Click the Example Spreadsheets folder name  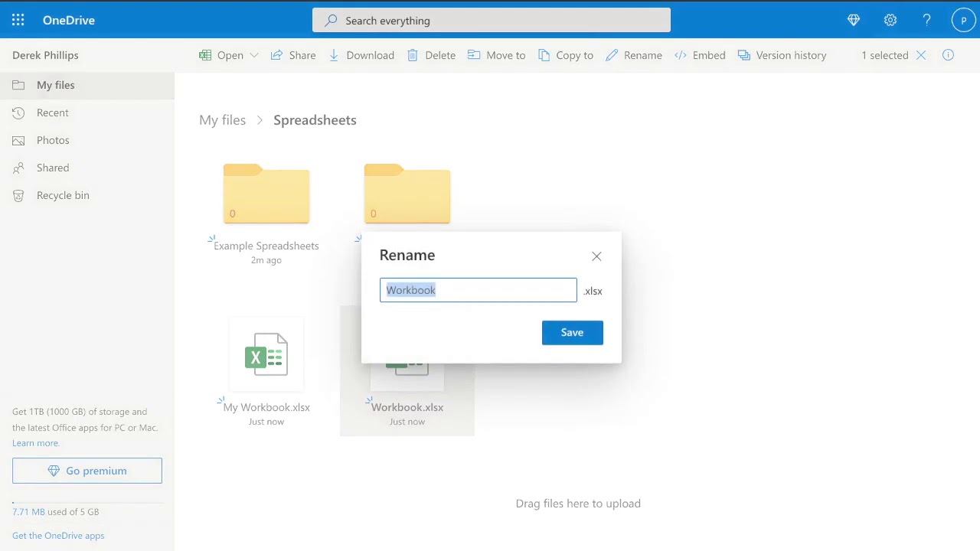266,246
